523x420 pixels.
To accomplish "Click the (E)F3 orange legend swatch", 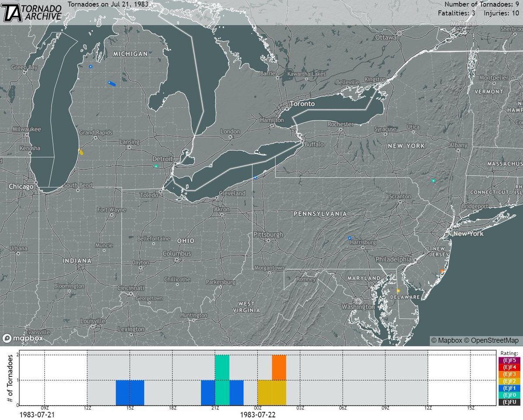I will pos(509,374).
